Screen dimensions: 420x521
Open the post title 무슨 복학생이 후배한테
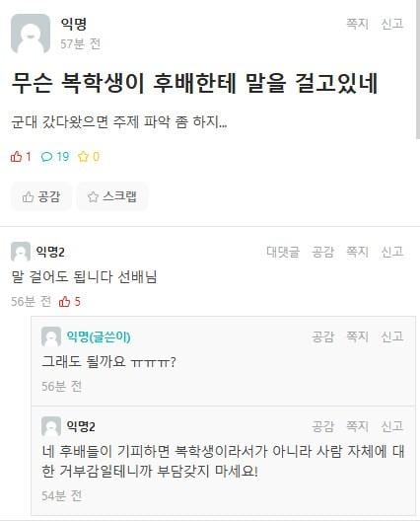tap(194, 83)
